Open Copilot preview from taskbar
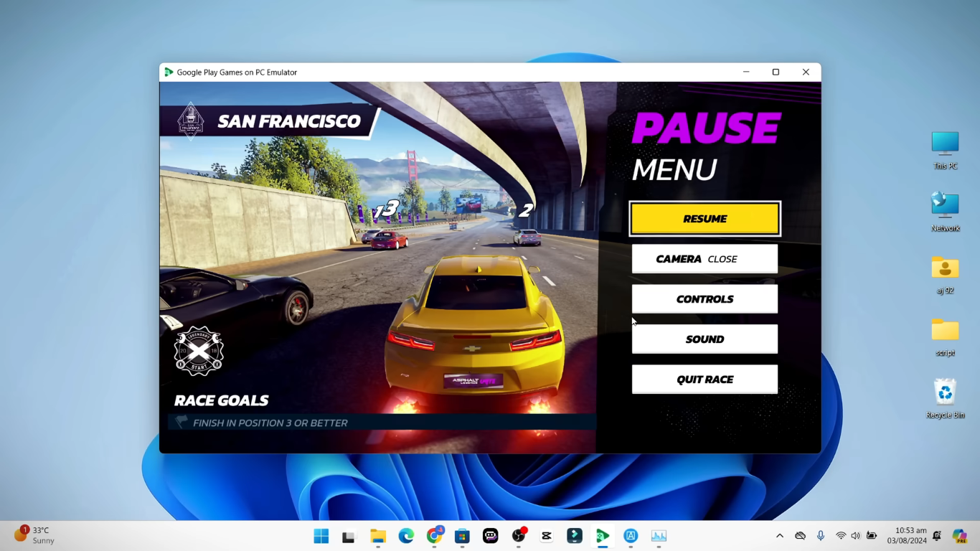The height and width of the screenshot is (551, 980). pyautogui.click(x=959, y=536)
